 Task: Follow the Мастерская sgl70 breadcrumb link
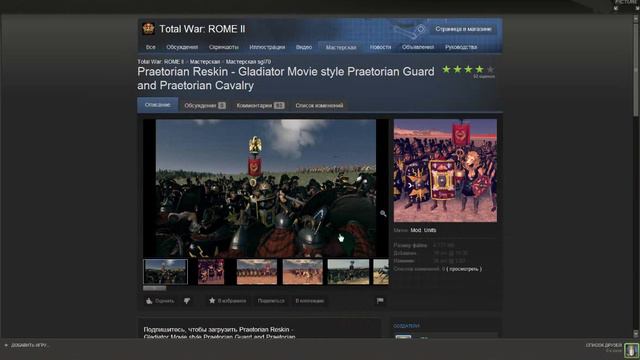click(x=248, y=62)
